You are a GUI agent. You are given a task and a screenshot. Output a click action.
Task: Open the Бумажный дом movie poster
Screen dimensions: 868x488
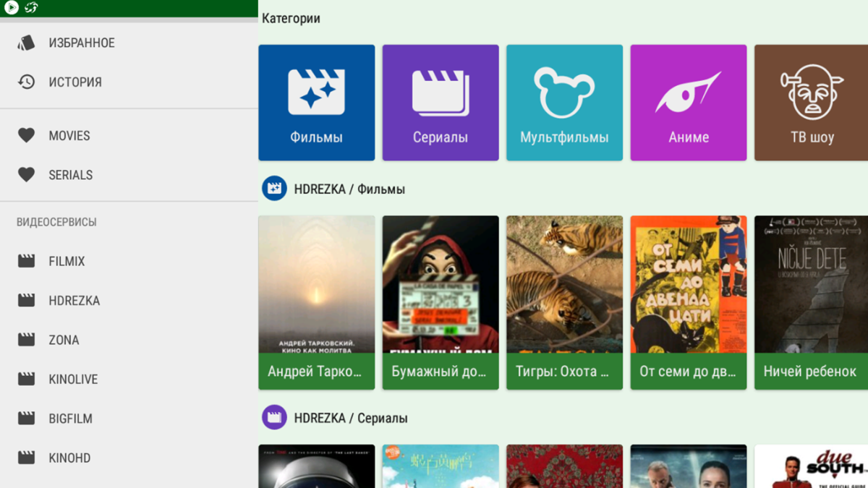441,302
